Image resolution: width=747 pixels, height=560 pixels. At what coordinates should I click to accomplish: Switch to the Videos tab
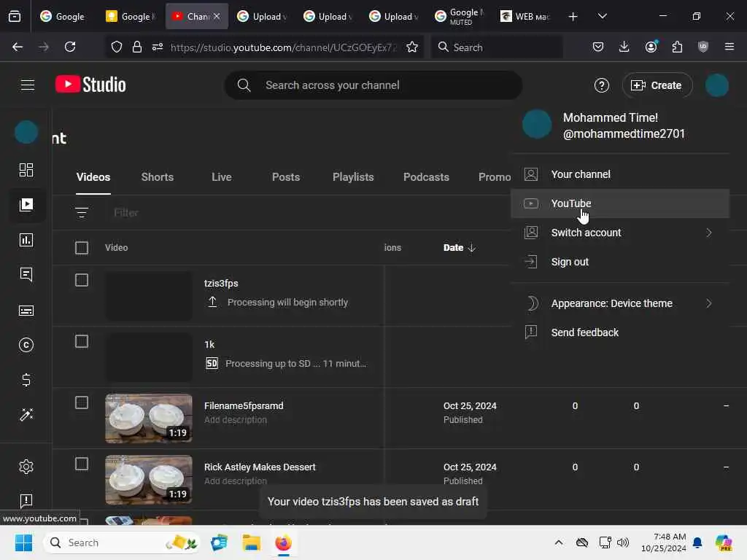click(93, 177)
